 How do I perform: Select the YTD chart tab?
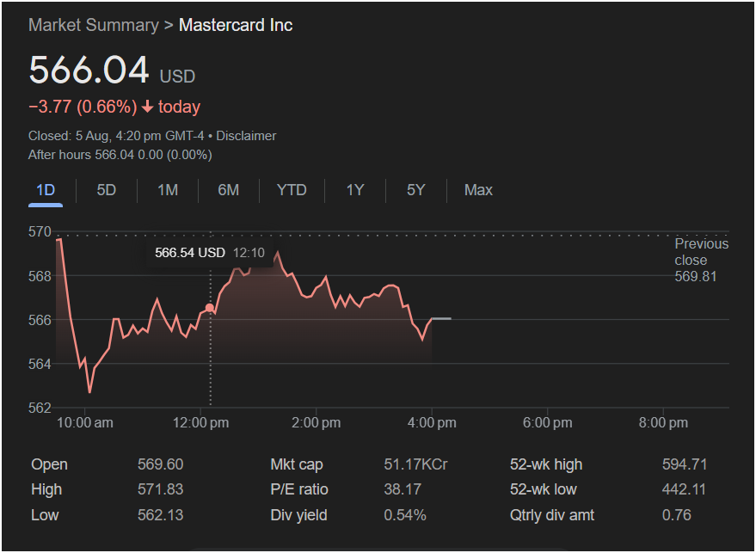pos(292,190)
